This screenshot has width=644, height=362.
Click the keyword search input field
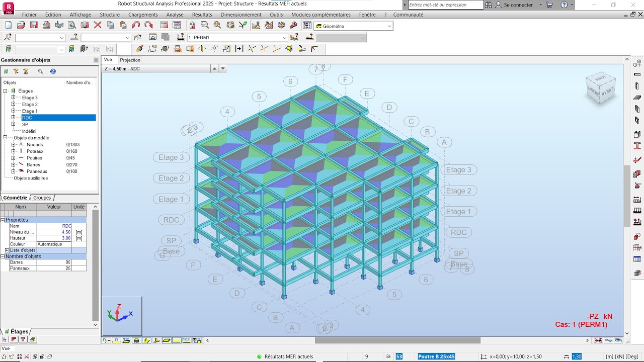coord(445,5)
